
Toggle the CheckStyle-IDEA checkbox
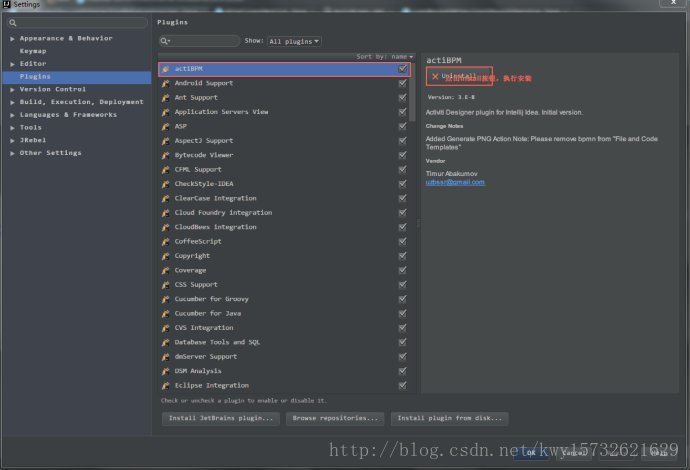[x=402, y=184]
